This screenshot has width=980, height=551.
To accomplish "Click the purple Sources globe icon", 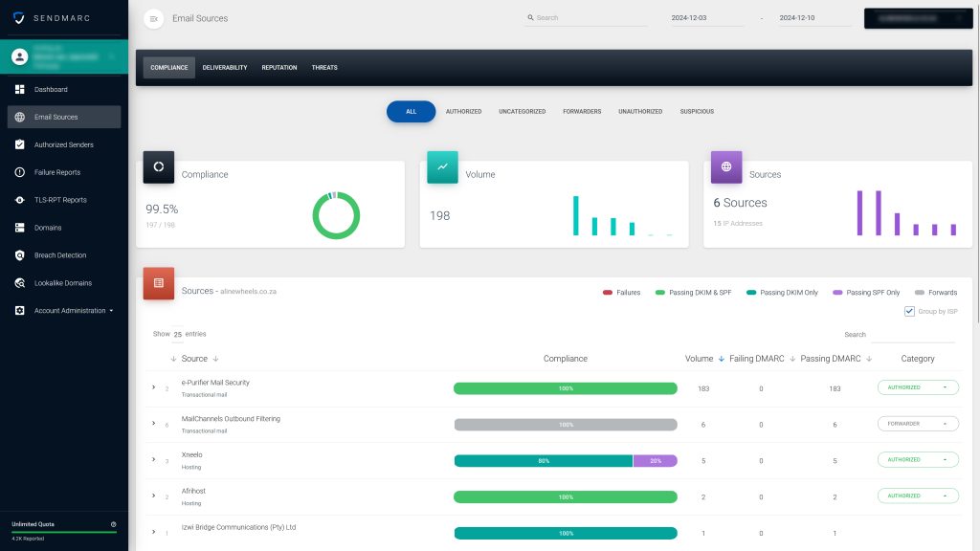I will [x=726, y=166].
